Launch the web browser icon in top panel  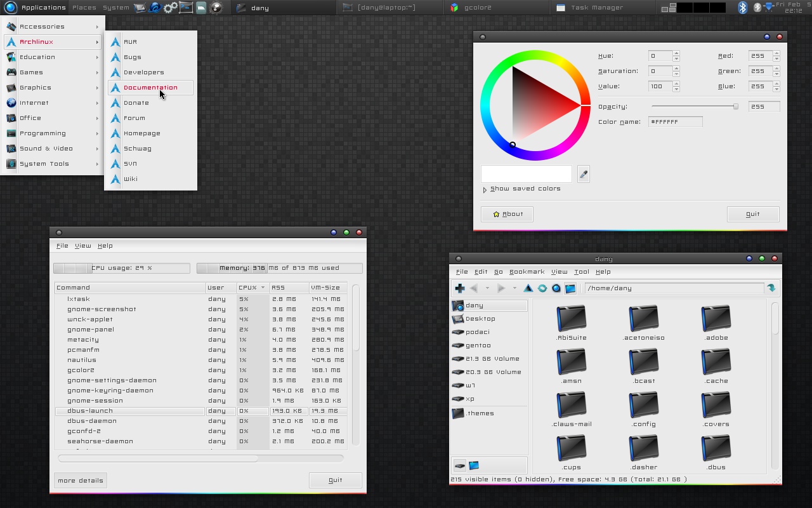155,8
